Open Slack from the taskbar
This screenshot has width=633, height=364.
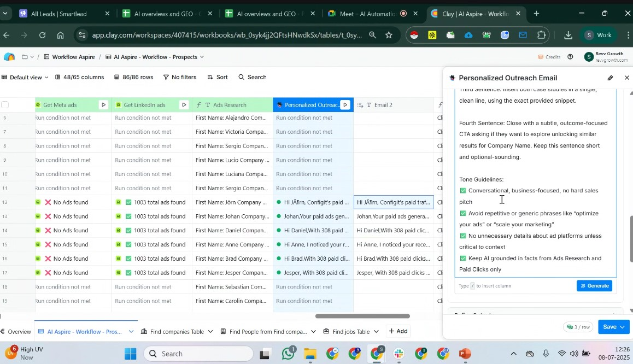click(399, 354)
